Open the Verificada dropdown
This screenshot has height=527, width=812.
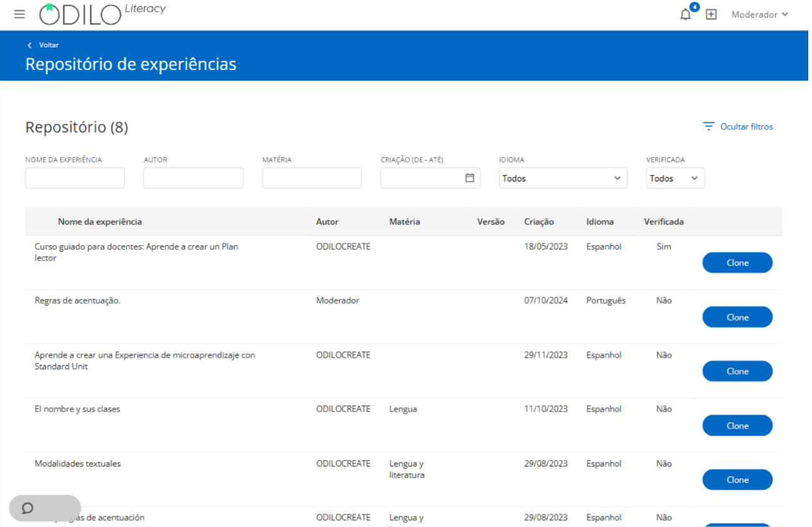(676, 178)
